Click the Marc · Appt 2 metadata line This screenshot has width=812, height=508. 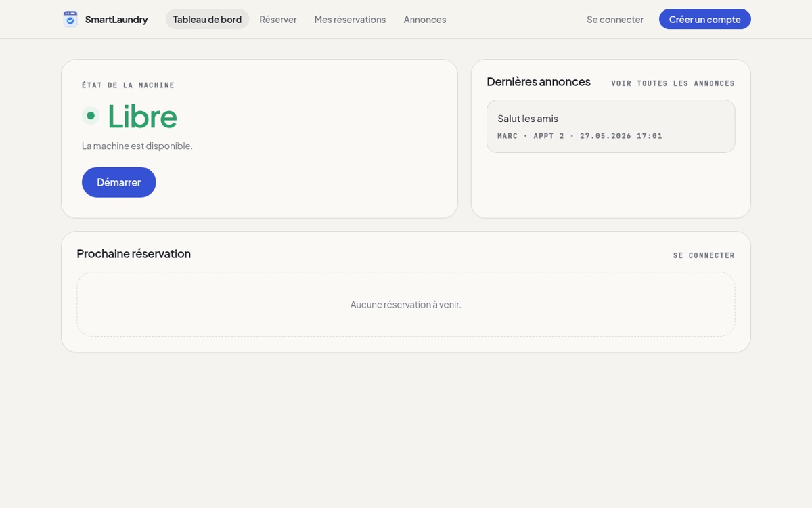(x=580, y=136)
